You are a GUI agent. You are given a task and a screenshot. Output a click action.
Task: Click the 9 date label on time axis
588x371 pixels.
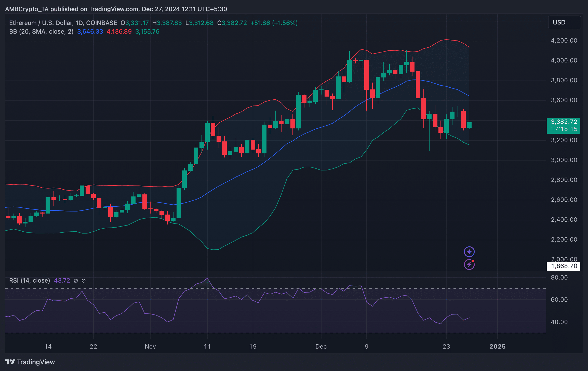click(367, 347)
